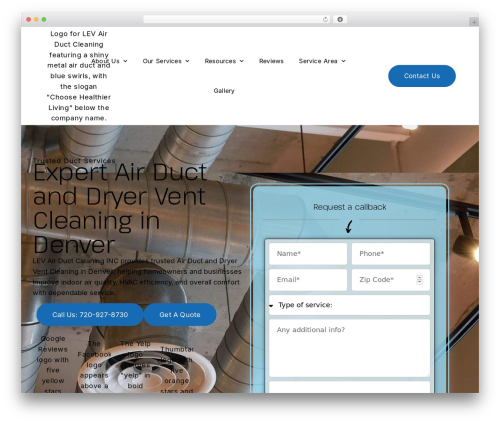Click the red close window dot
This screenshot has width=500, height=423.
pyautogui.click(x=29, y=19)
